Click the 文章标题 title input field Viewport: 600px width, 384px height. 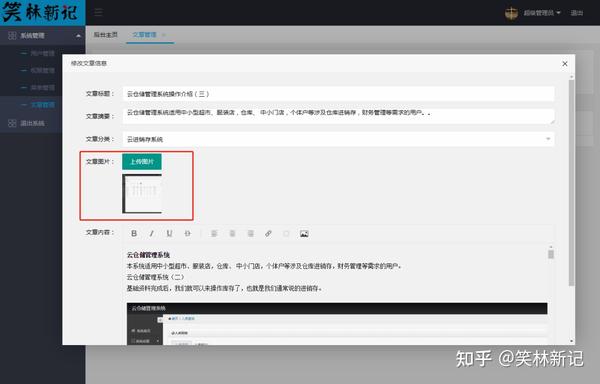(x=338, y=94)
